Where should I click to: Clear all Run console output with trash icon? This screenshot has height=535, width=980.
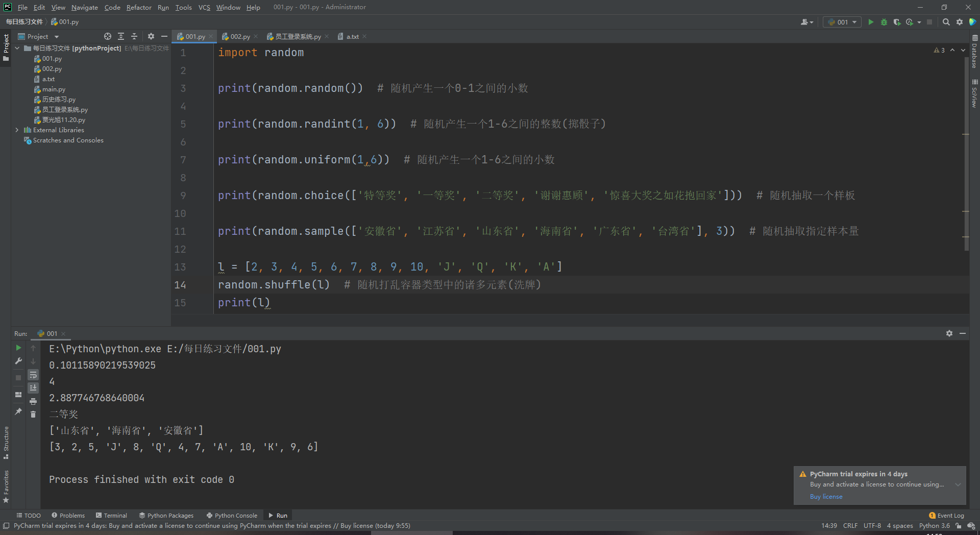click(33, 415)
